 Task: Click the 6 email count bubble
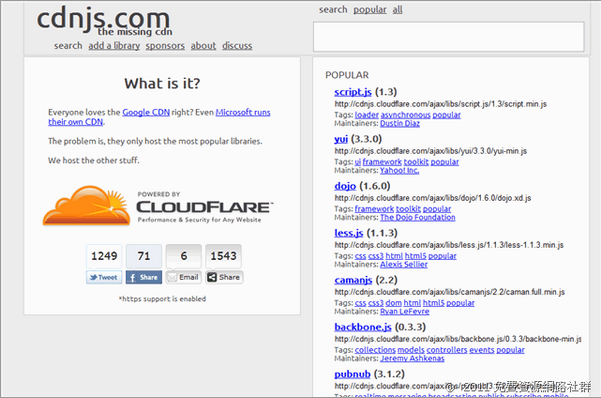click(184, 256)
